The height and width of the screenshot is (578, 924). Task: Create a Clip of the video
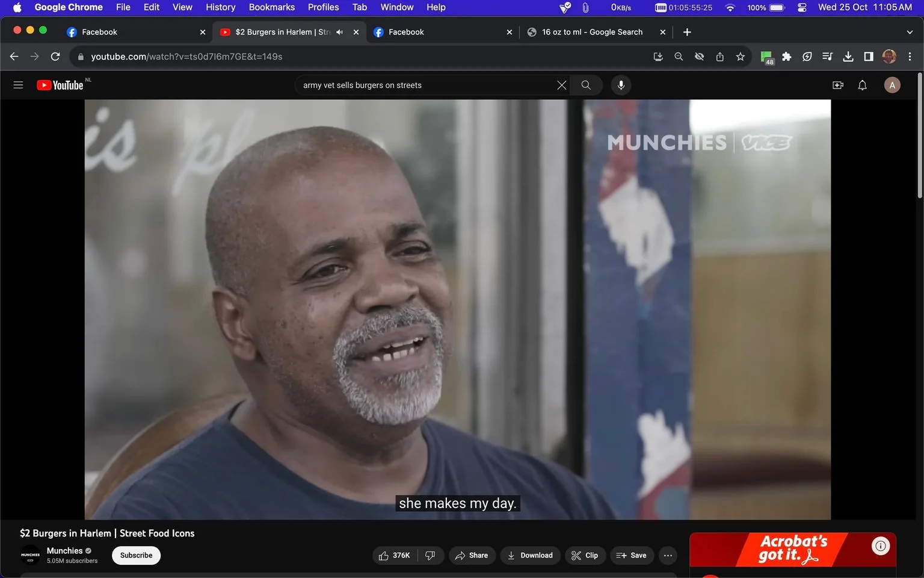[x=585, y=555]
